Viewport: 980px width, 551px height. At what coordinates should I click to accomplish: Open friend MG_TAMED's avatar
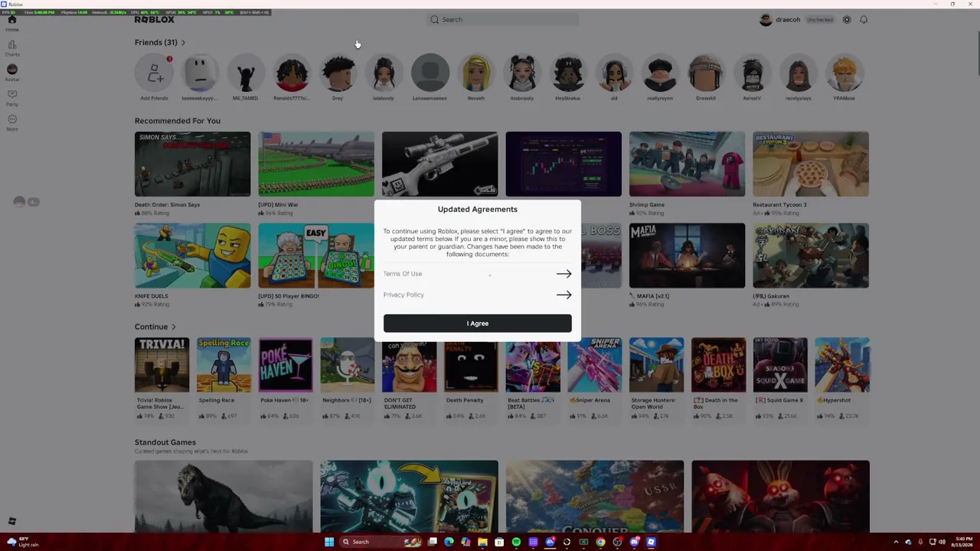246,73
